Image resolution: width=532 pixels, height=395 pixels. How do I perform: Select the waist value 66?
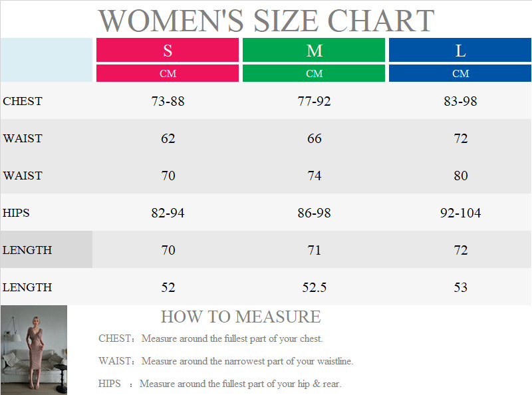click(x=315, y=139)
